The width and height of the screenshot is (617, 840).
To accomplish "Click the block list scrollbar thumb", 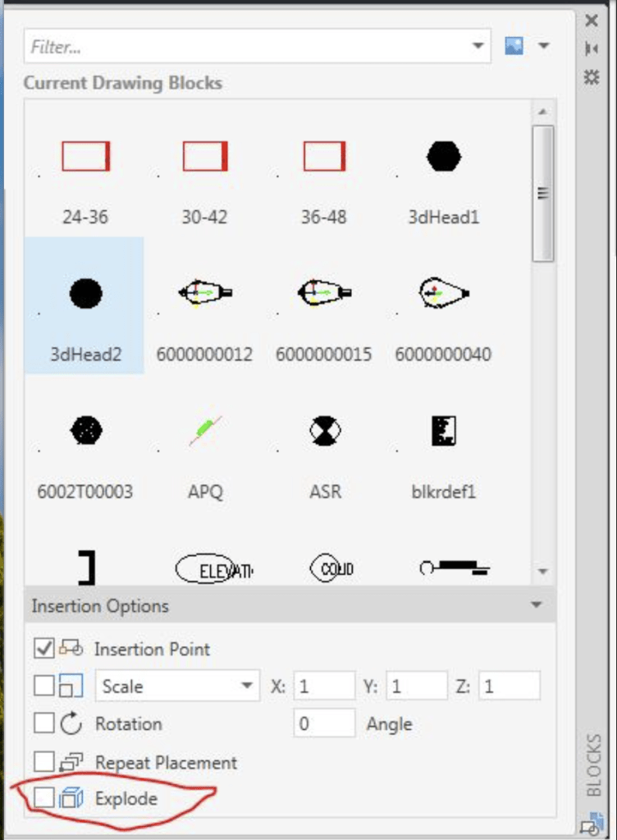I will click(x=543, y=194).
